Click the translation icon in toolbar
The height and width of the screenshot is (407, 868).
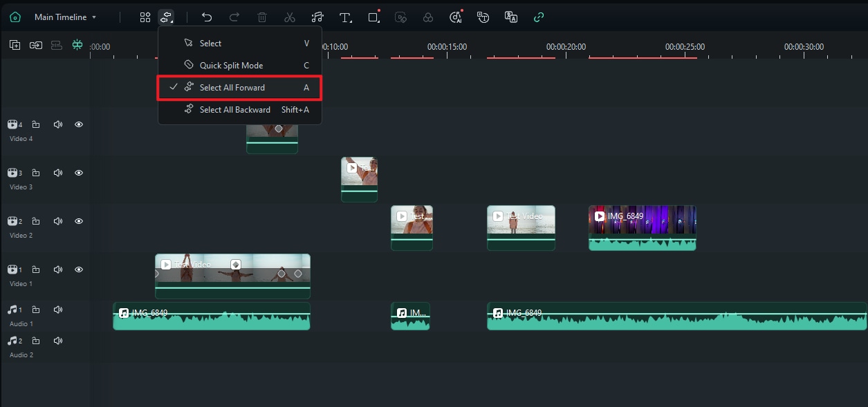click(x=511, y=17)
